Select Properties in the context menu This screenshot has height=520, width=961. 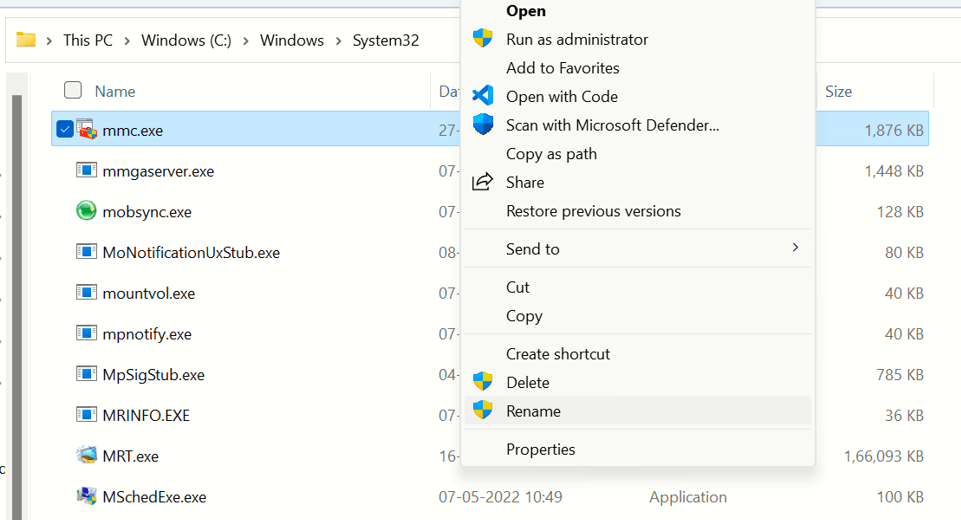point(540,449)
